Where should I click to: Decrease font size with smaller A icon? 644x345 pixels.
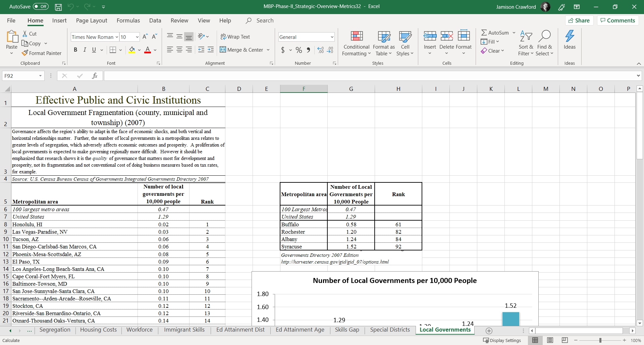coord(155,37)
